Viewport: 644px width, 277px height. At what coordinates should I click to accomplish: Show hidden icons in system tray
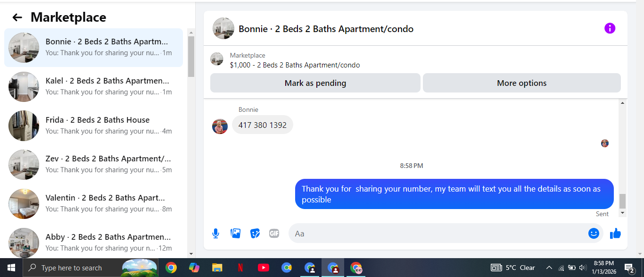(x=549, y=268)
